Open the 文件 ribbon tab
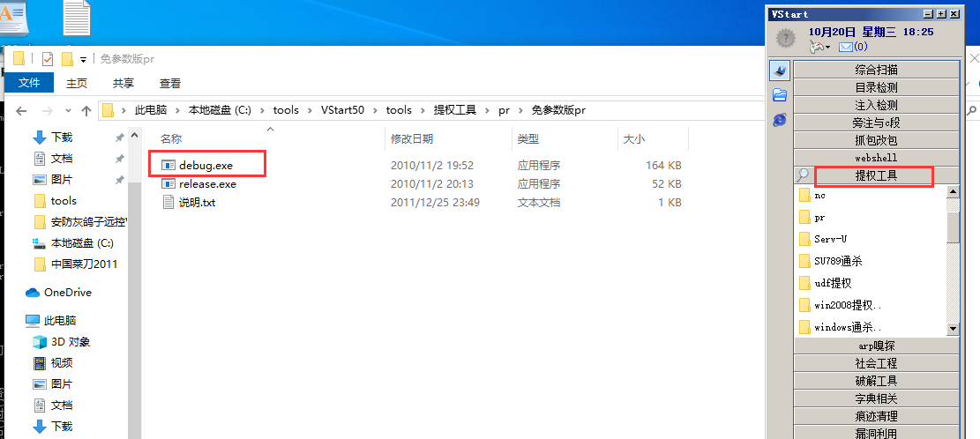This screenshot has width=980, height=439. 29,83
